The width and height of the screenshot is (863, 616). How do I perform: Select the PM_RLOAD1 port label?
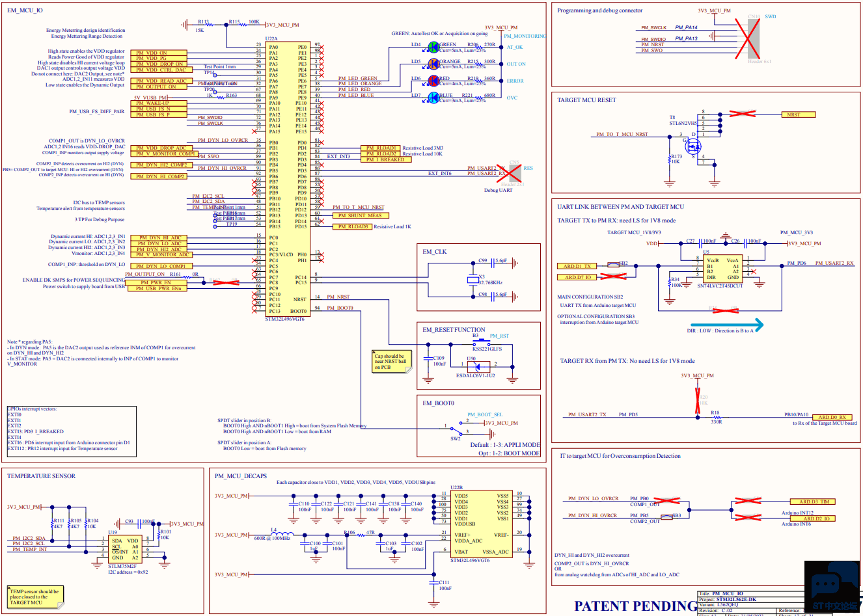coord(381,148)
